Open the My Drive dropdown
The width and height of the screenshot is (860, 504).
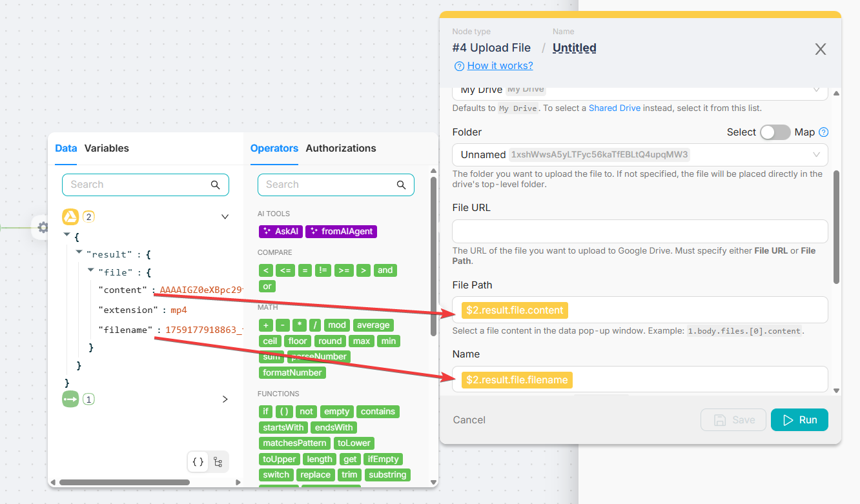[816, 90]
